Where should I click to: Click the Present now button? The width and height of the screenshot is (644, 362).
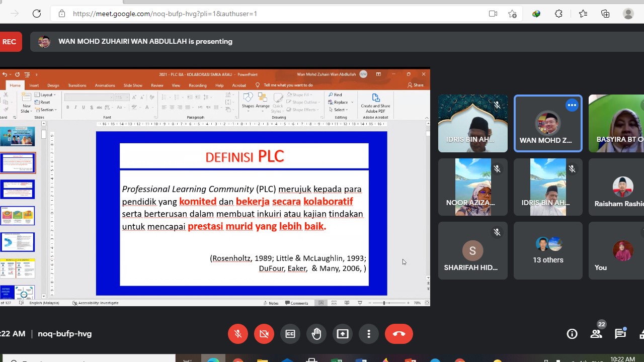[343, 334]
